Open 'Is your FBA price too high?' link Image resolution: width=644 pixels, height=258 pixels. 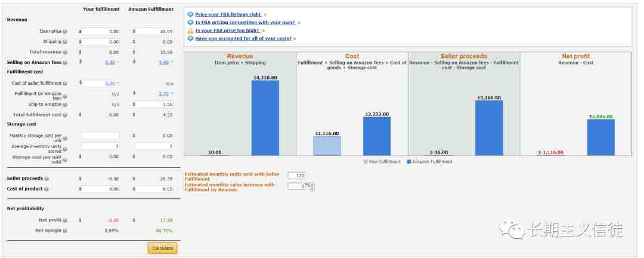(x=227, y=30)
